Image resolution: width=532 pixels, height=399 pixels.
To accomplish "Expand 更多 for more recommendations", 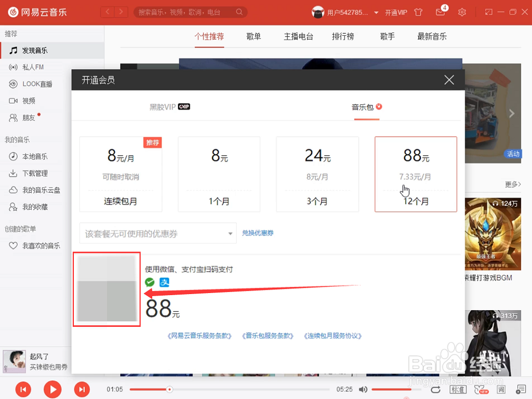I will point(512,184).
